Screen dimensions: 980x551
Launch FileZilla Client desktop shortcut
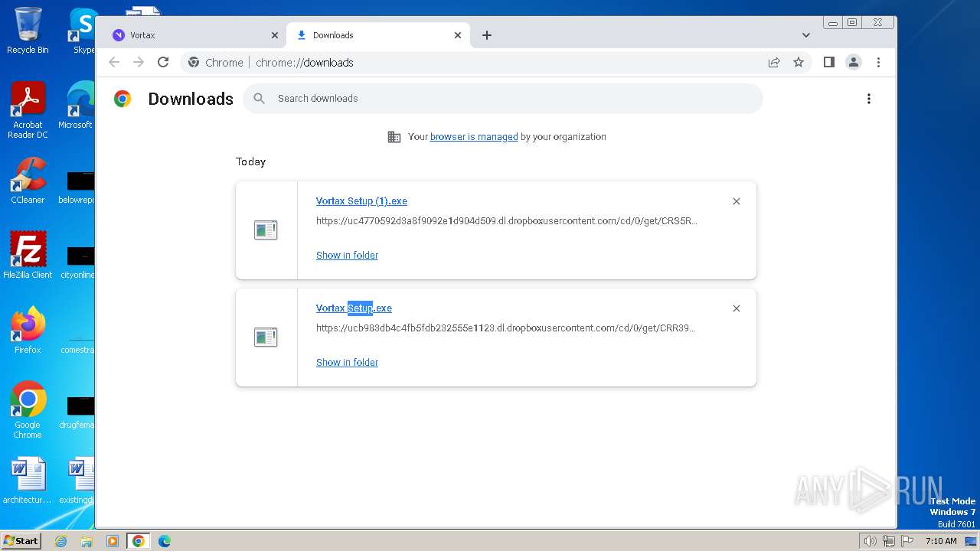click(x=28, y=256)
